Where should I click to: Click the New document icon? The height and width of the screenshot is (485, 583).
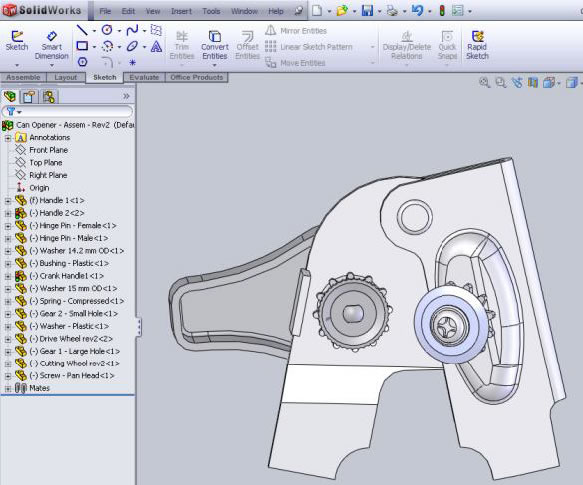click(x=317, y=10)
